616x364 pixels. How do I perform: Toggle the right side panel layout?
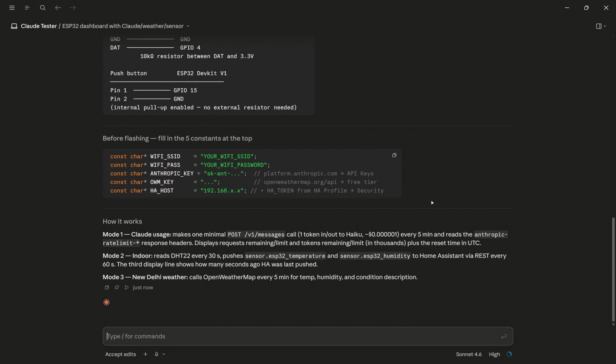pos(599,26)
